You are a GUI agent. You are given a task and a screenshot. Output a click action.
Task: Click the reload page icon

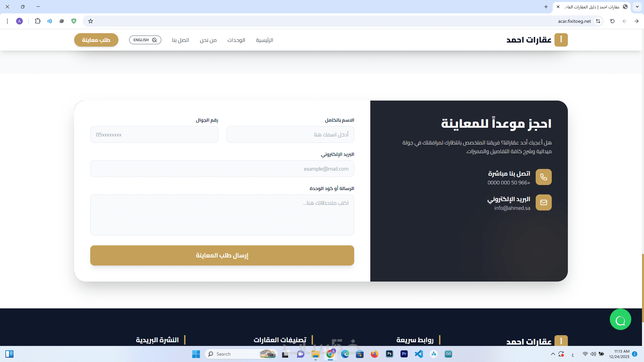pyautogui.click(x=612, y=21)
